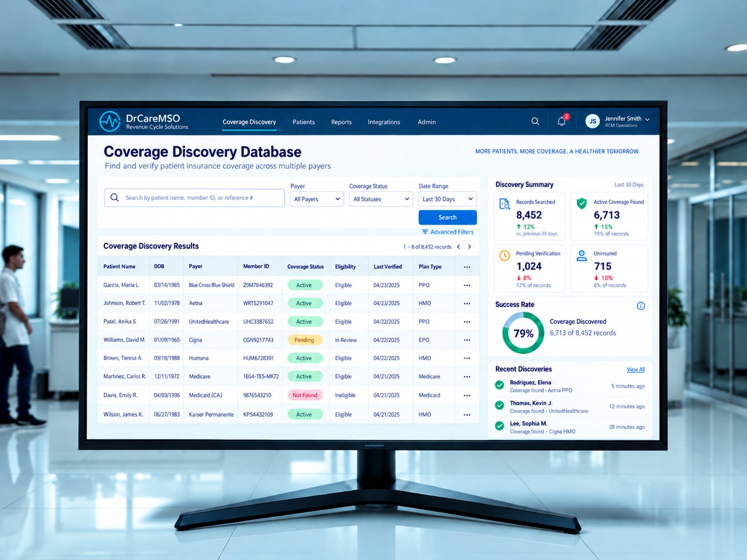
Task: Switch to the Coverage Discovery tab
Action: 249,122
